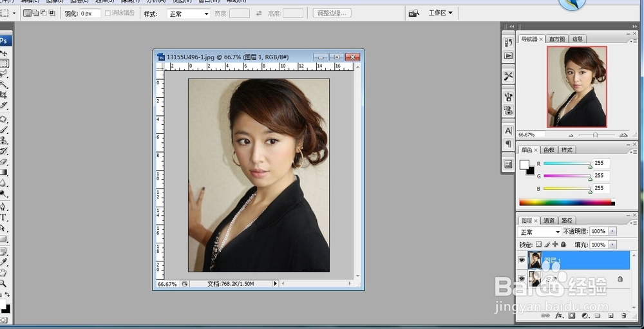Create new fill or adjustment layer

pyautogui.click(x=585, y=315)
